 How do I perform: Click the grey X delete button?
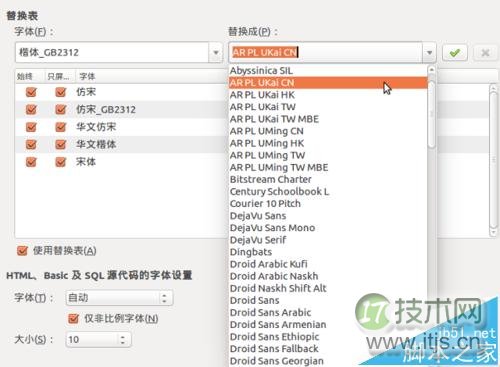tap(485, 52)
